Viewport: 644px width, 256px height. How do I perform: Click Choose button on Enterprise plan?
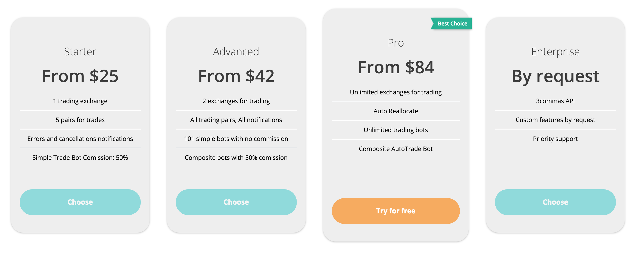(x=555, y=202)
